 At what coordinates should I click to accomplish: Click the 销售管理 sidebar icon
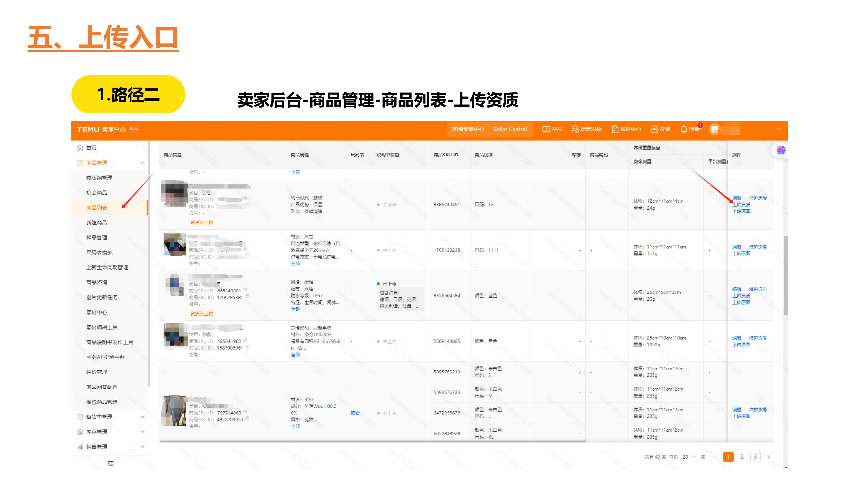pos(80,447)
